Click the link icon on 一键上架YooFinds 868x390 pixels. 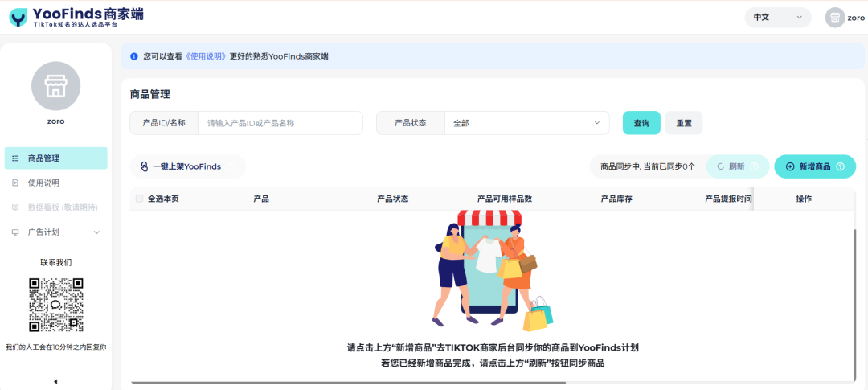pos(145,166)
